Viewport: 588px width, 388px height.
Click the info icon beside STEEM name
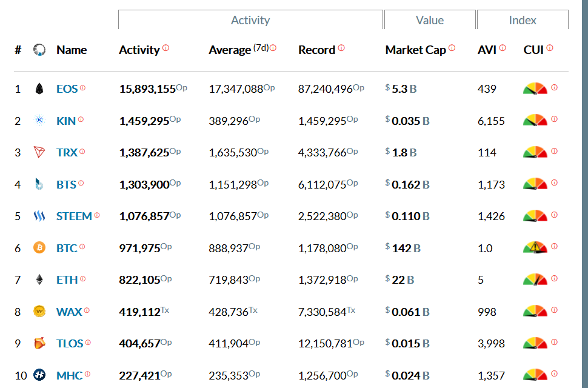[97, 215]
